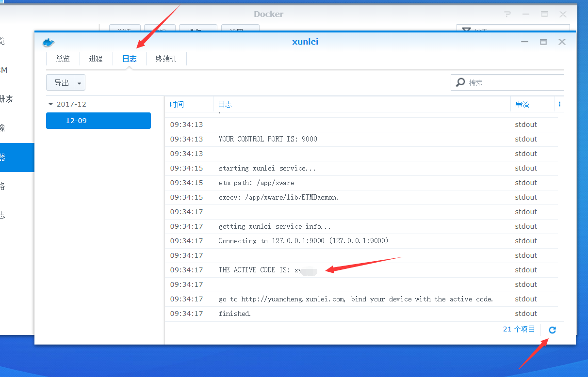Maximize the xunlei window
This screenshot has height=377, width=588.
coord(543,42)
